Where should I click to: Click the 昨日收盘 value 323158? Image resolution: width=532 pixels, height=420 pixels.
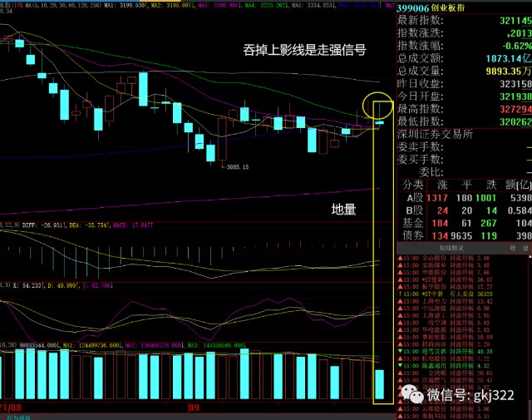(515, 84)
